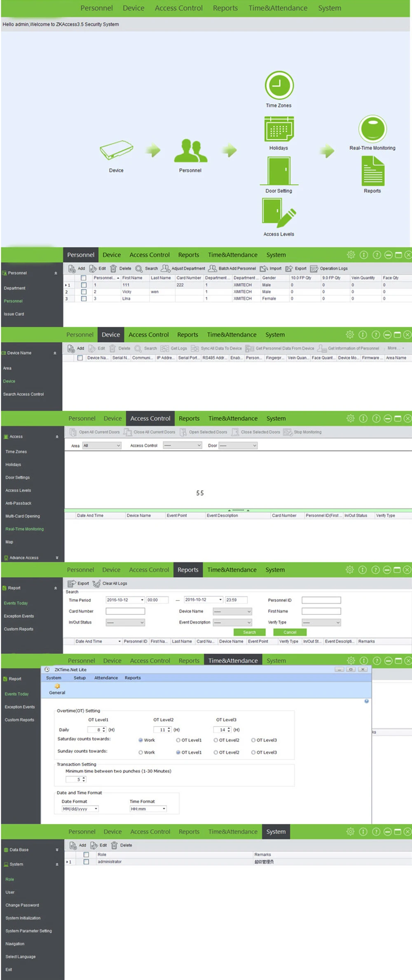
Task: Open the Verify Type dropdown in report search
Action: click(321, 623)
